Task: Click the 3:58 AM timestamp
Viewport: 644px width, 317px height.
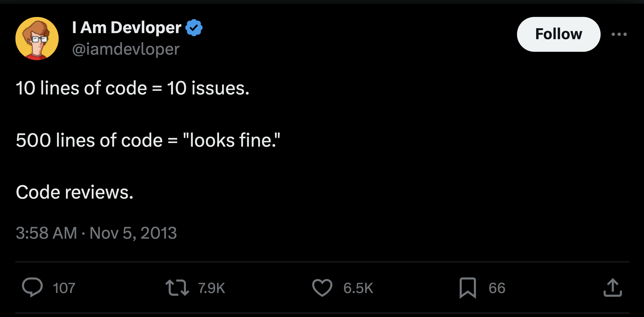Action: tap(46, 233)
